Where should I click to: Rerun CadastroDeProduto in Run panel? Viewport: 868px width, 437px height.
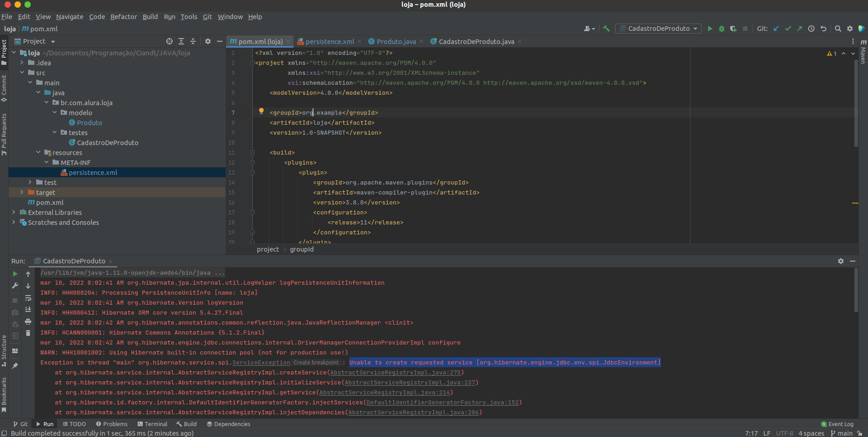tap(15, 274)
